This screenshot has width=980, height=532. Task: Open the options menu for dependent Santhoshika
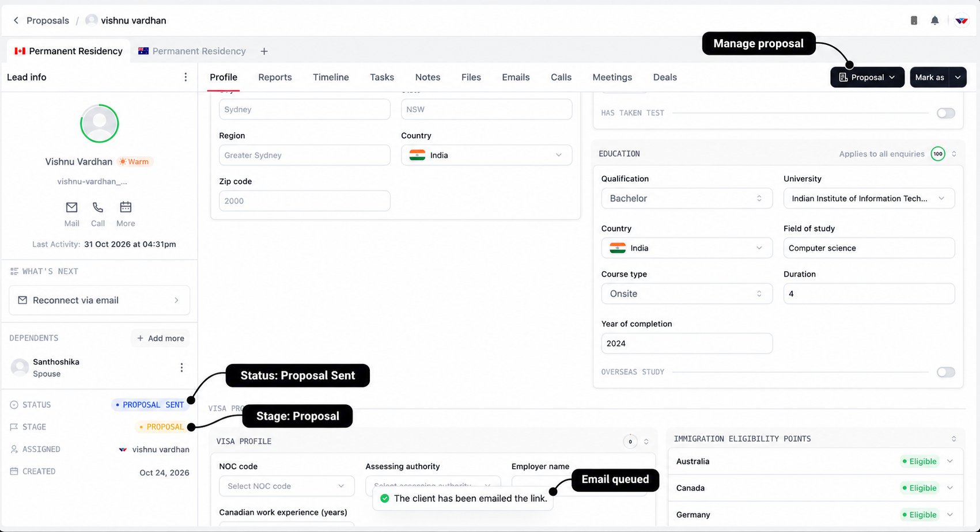pos(181,367)
